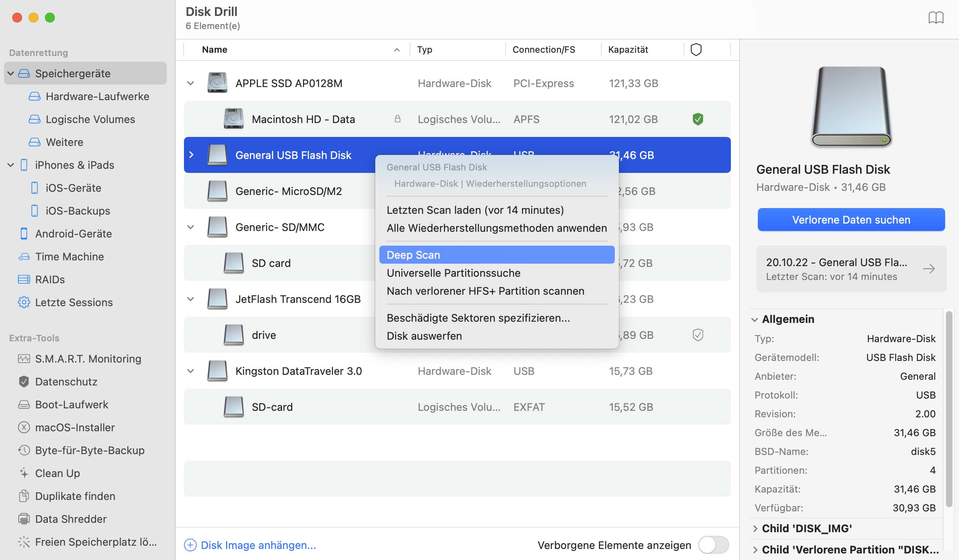
Task: Click the grey shield on the drive row
Action: click(x=698, y=335)
